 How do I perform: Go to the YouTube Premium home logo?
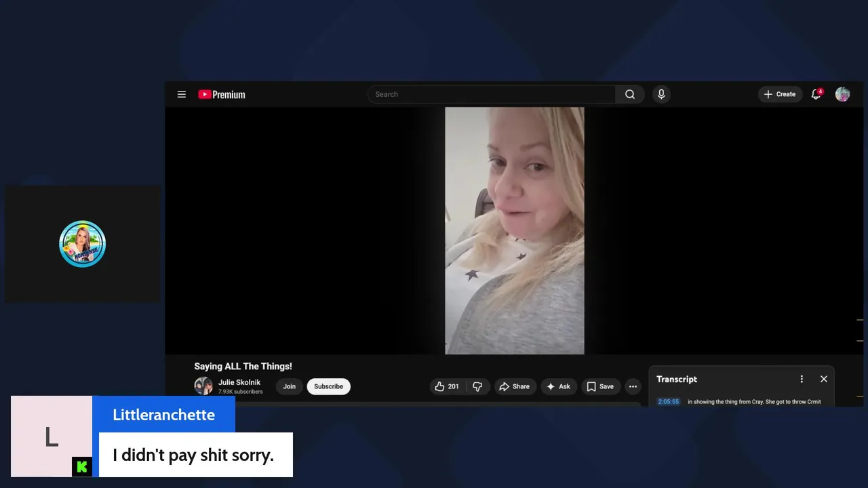point(222,94)
